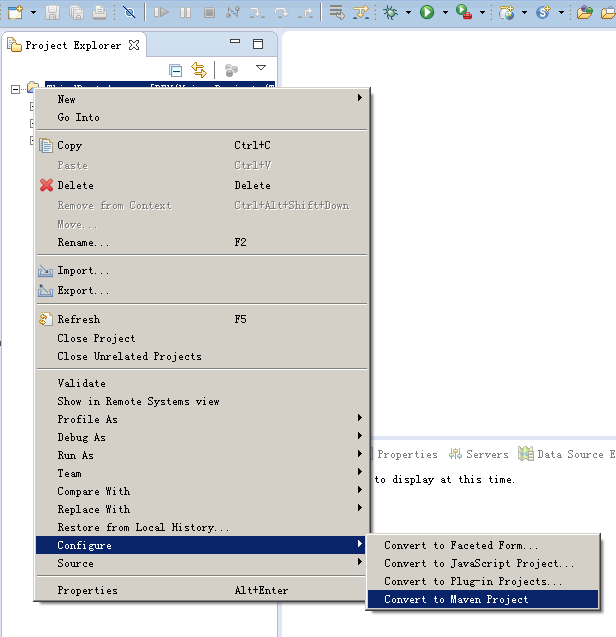Click the Resume debug icon
The image size is (616, 637).
click(x=161, y=13)
